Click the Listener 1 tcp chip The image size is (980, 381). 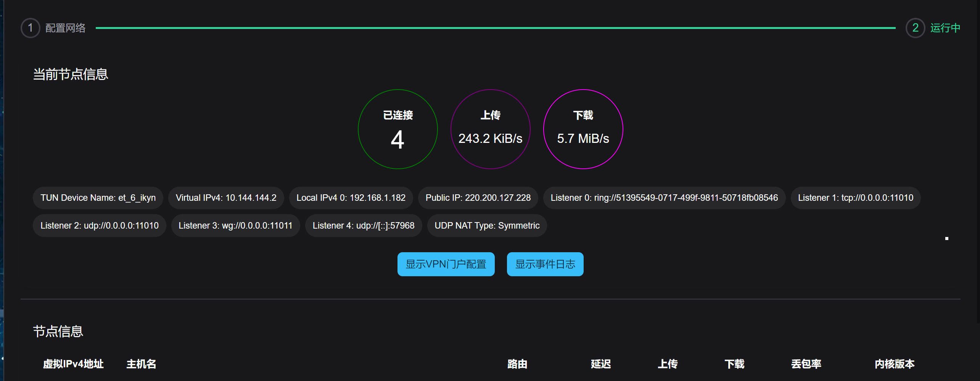pos(855,197)
